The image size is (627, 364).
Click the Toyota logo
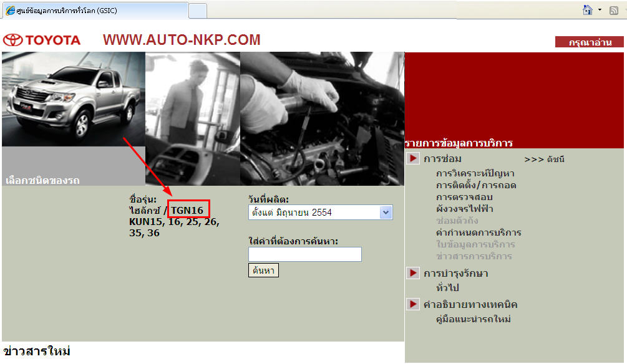coord(42,40)
